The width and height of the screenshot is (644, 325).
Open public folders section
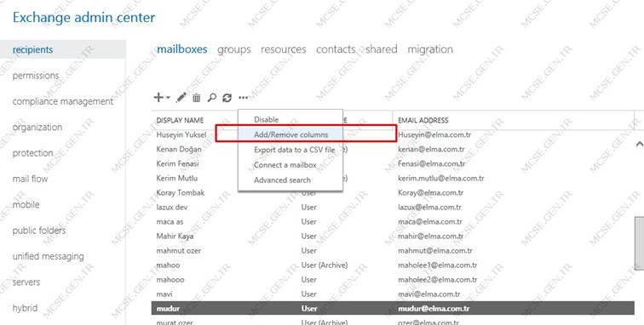(x=39, y=231)
